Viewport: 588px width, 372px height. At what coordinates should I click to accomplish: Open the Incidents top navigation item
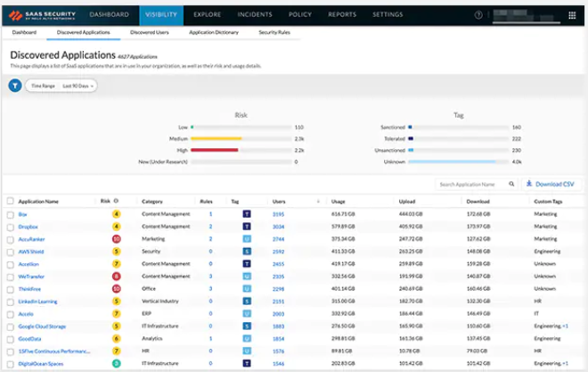pyautogui.click(x=255, y=14)
